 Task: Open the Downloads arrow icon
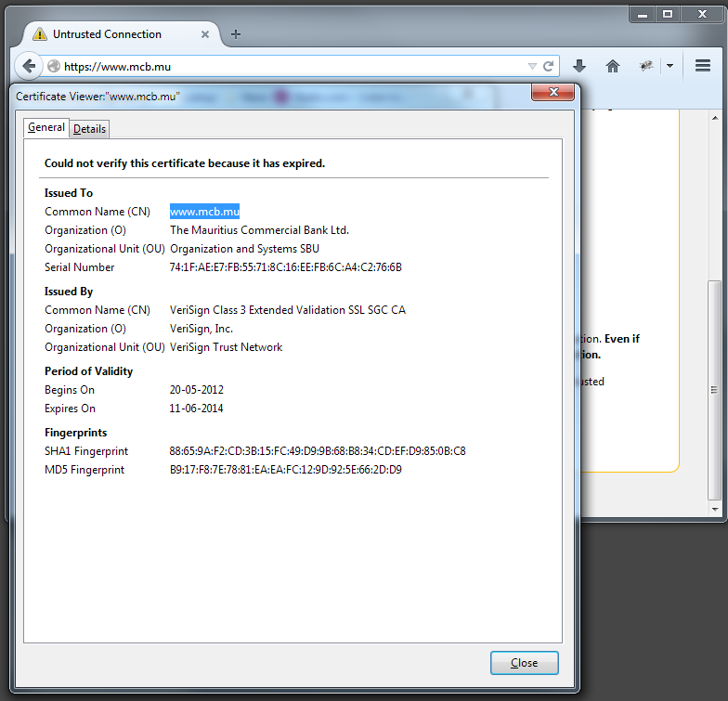pyautogui.click(x=579, y=66)
